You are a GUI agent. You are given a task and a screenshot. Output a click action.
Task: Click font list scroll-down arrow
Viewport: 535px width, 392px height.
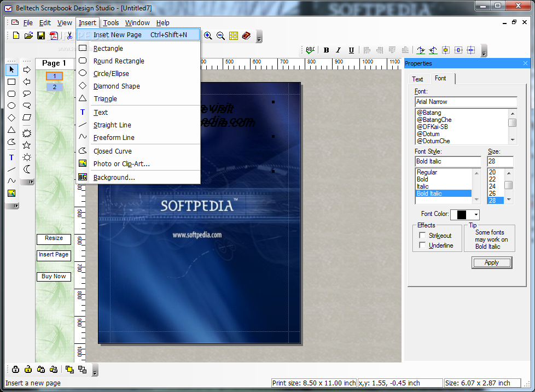[x=513, y=140]
